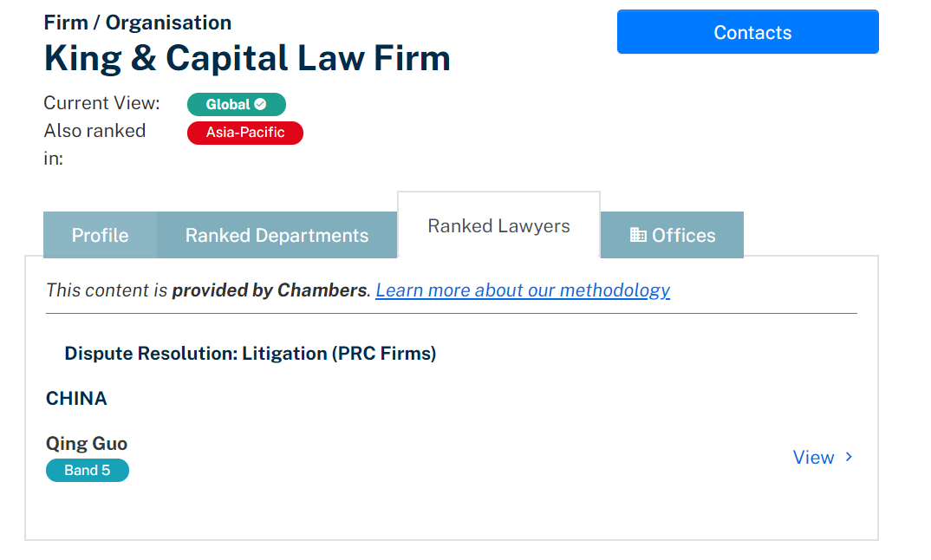Click the blue Contacts button
Viewport: 931px width, 560px height.
click(747, 32)
